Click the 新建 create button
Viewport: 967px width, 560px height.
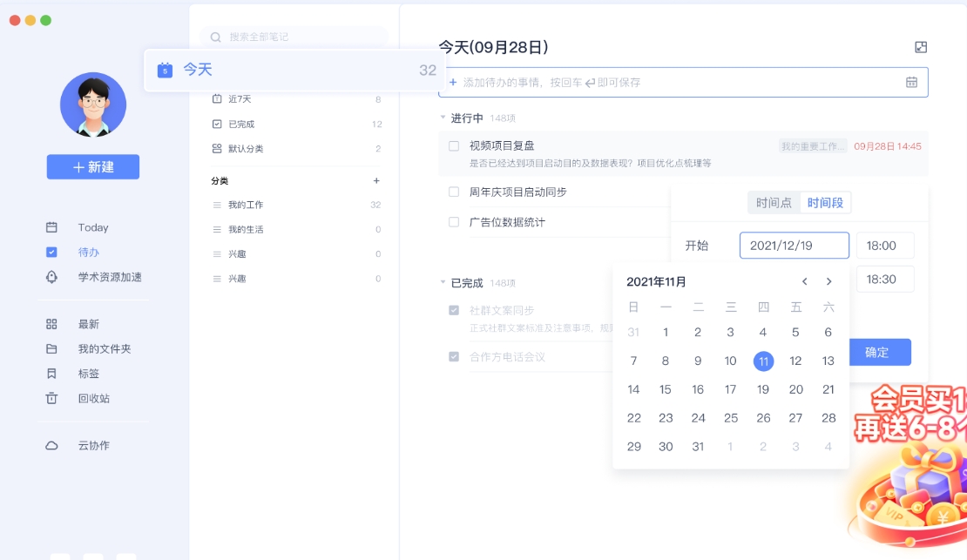point(92,166)
